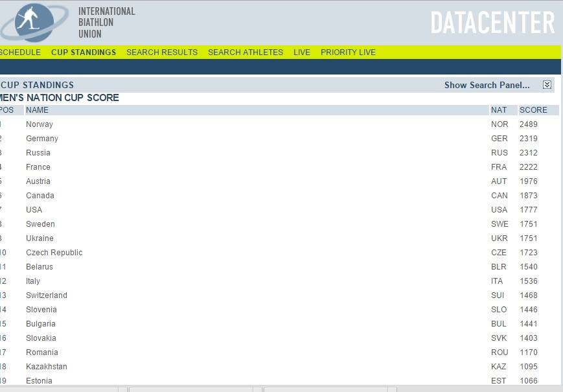The width and height of the screenshot is (563, 392).
Task: Click Czech Republic in the nation list
Action: coord(54,253)
